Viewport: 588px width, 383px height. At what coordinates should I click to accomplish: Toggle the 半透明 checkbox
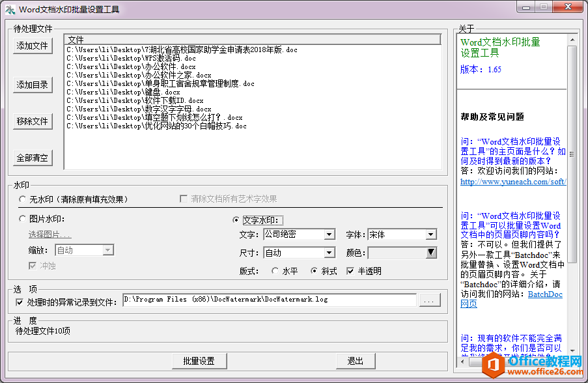coord(350,271)
